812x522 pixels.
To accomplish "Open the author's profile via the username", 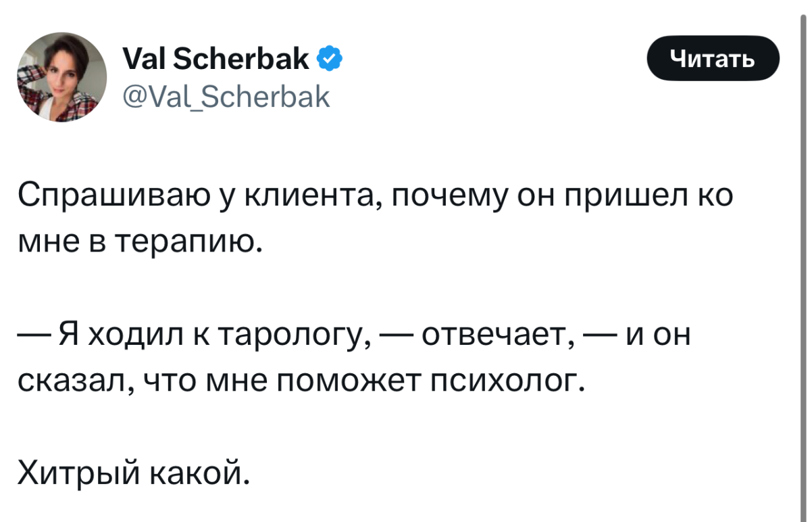I will click(x=226, y=95).
